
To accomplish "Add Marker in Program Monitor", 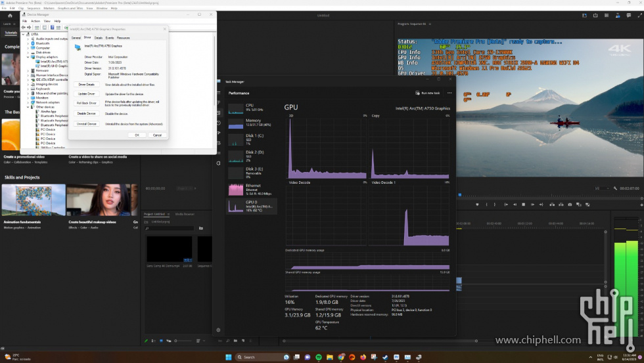I will click(x=477, y=204).
